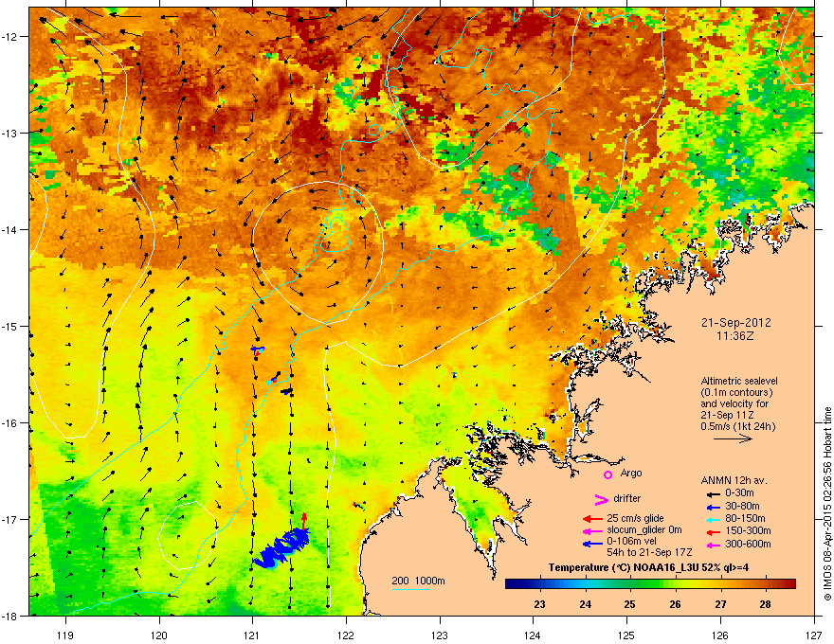Click the '0.5m/s (1kt 24h)' scale text
This screenshot has width=834, height=644.
(x=737, y=426)
